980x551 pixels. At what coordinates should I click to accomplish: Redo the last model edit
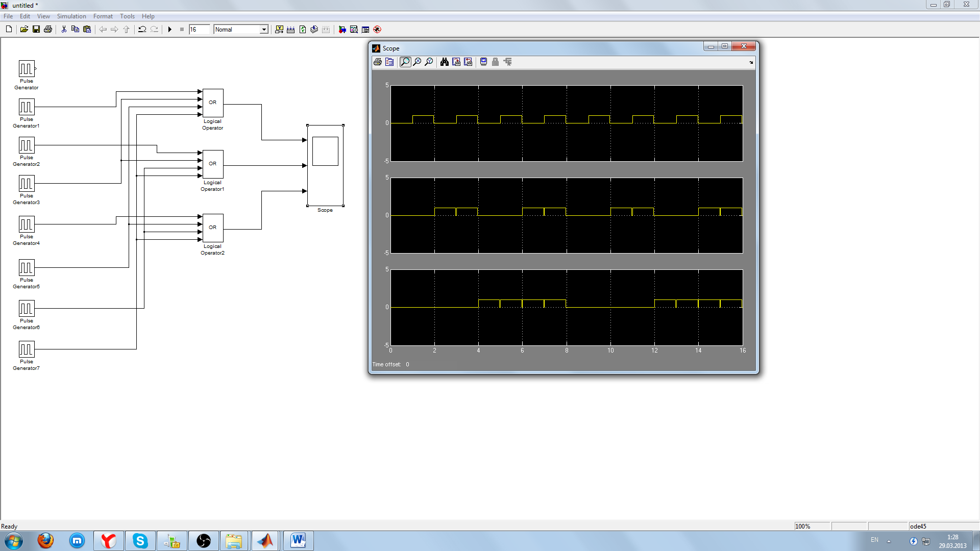154,29
